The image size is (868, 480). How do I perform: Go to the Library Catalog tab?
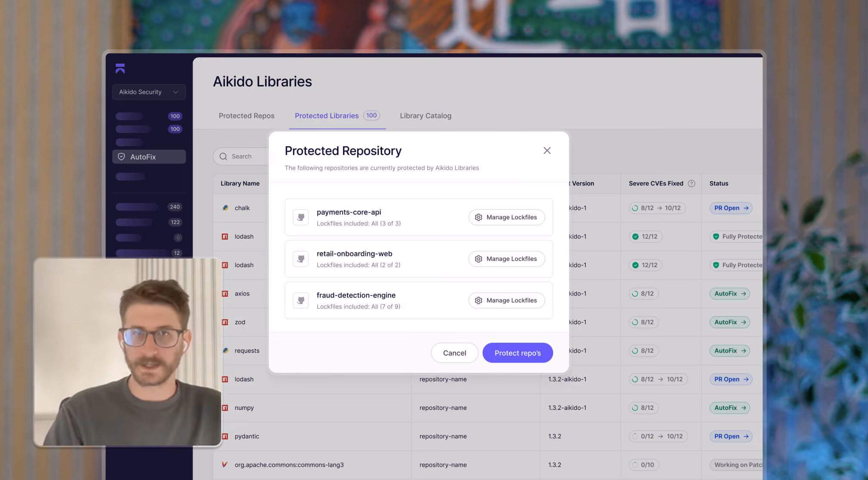[425, 116]
